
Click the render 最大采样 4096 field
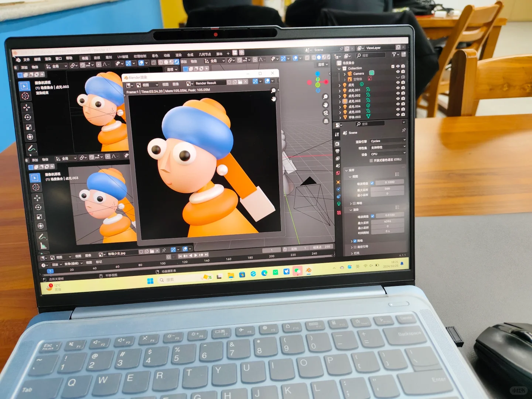tap(388, 221)
